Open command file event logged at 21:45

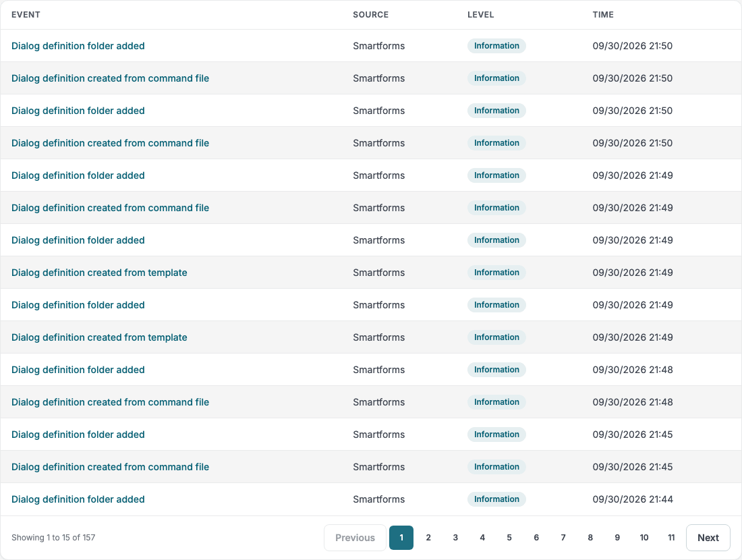click(x=110, y=467)
